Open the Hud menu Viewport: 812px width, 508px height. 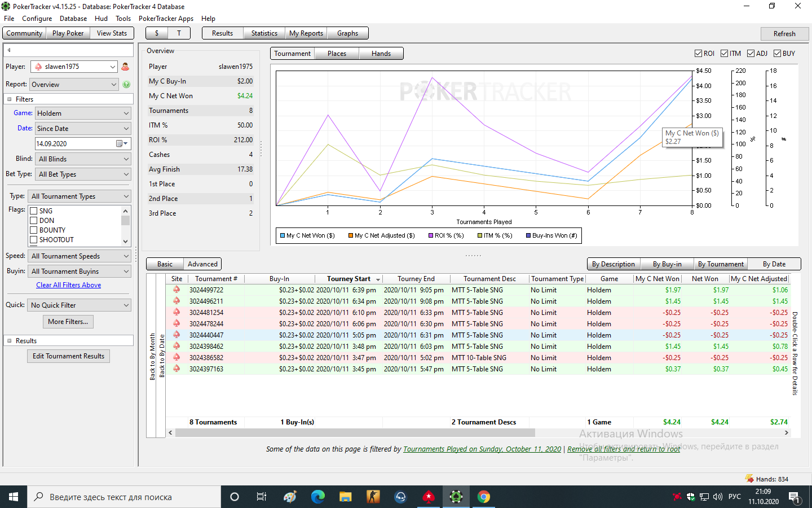click(x=101, y=19)
